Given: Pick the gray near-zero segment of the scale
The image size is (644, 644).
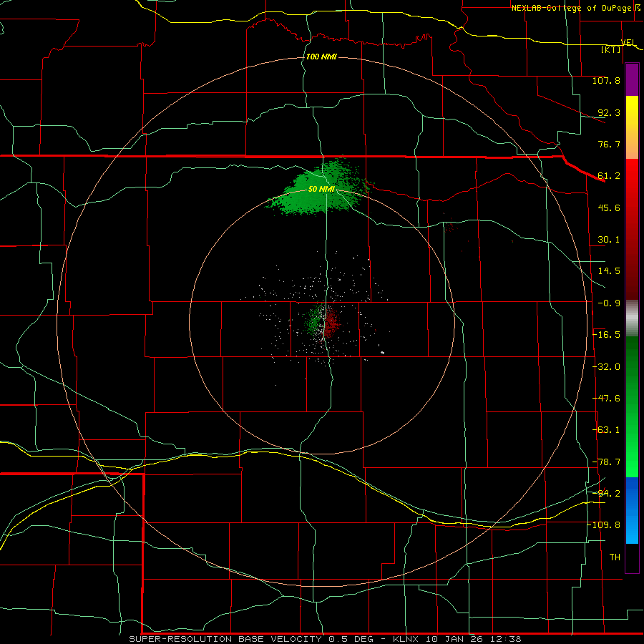Looking at the screenshot, I should [632, 318].
